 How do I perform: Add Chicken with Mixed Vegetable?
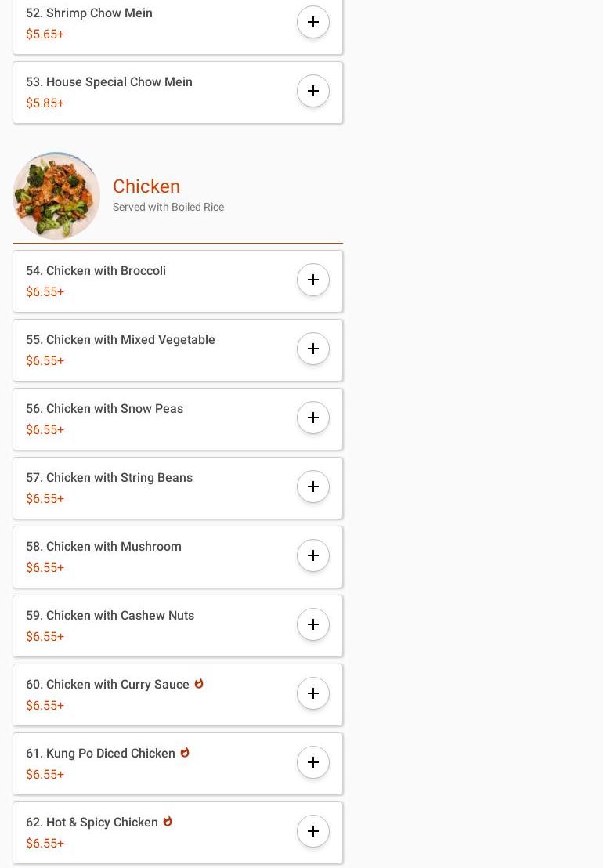tap(313, 349)
